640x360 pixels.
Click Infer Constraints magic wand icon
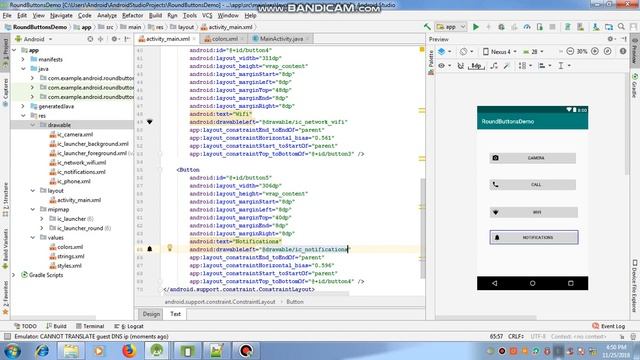(x=507, y=66)
